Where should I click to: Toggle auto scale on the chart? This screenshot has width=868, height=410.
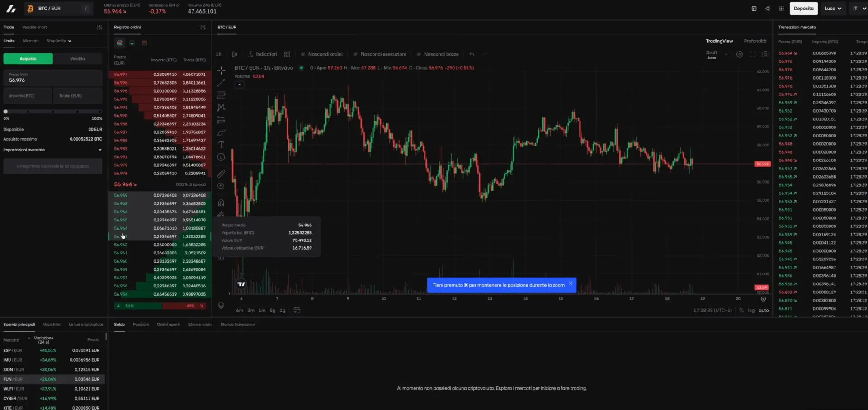[764, 311]
